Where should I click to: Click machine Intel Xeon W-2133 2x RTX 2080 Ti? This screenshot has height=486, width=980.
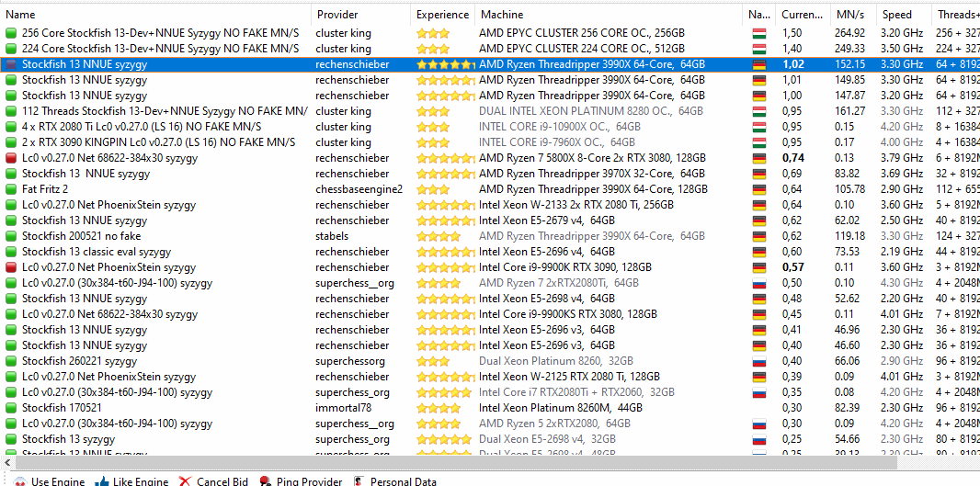(x=576, y=205)
